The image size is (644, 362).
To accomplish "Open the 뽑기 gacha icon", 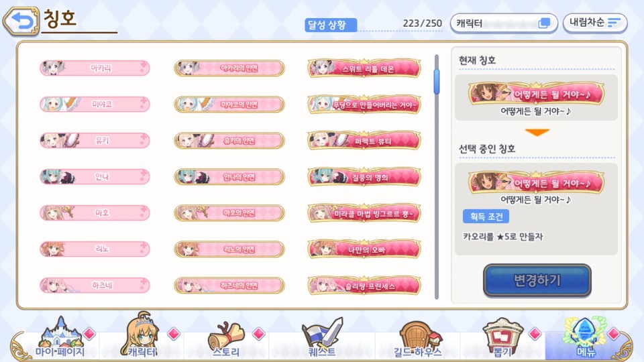I will (502, 338).
